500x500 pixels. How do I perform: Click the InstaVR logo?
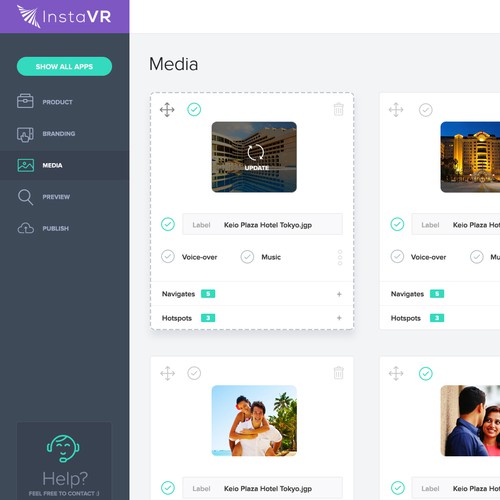[64, 16]
